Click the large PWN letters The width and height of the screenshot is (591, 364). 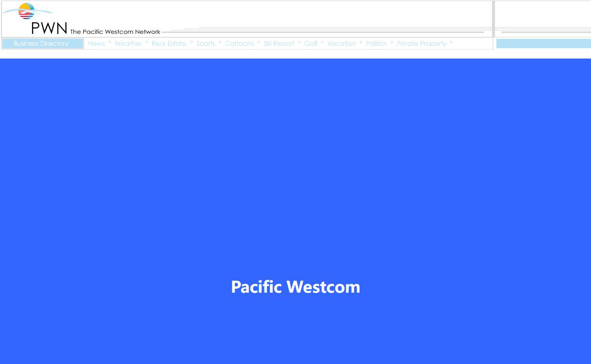[49, 29]
